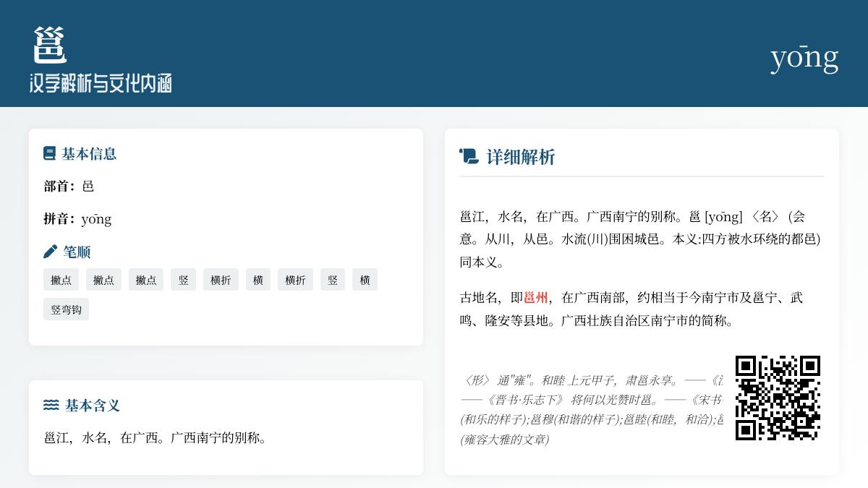Click the third 撇点 stroke tag
The width and height of the screenshot is (868, 488).
pyautogui.click(x=146, y=280)
